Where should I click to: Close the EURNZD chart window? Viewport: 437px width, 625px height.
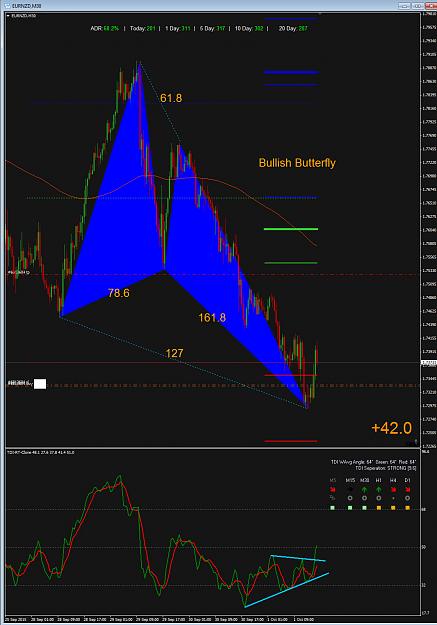431,6
